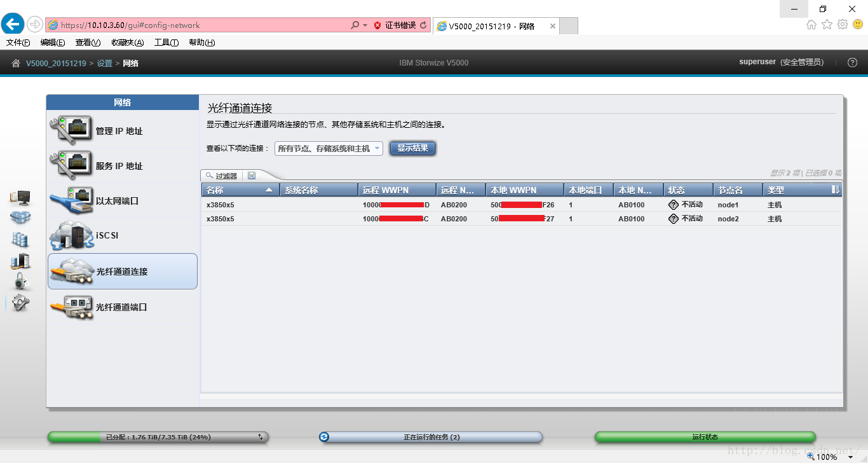Click the smiley feedback icon
868x463 pixels.
(858, 24)
